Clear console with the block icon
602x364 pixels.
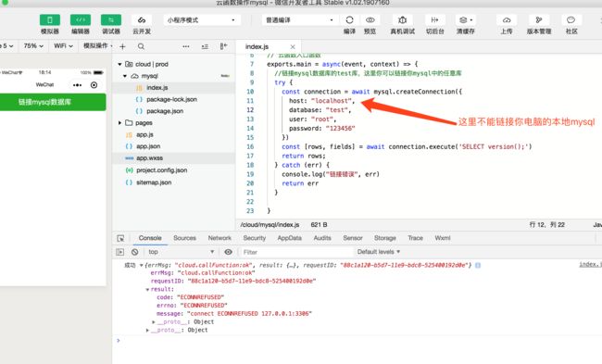click(135, 252)
